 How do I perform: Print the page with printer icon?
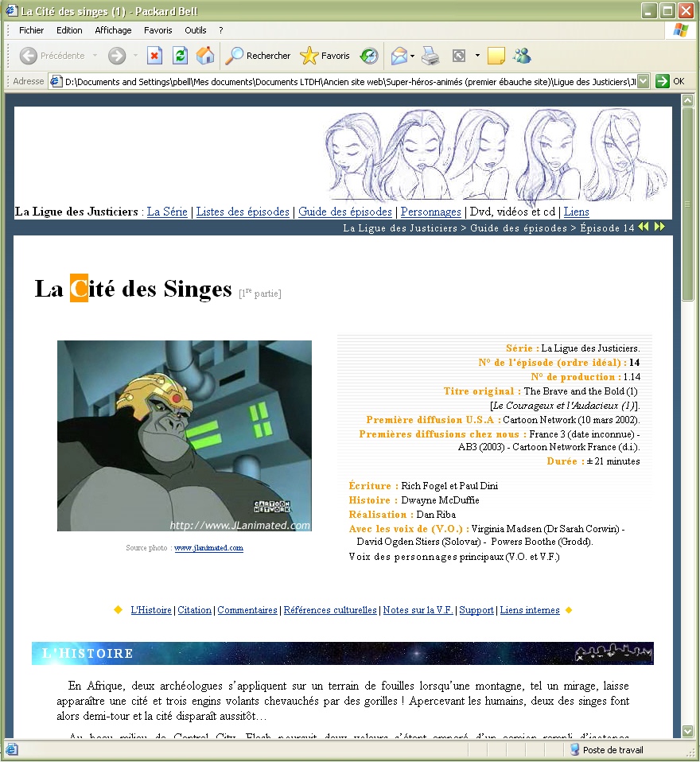tap(430, 56)
